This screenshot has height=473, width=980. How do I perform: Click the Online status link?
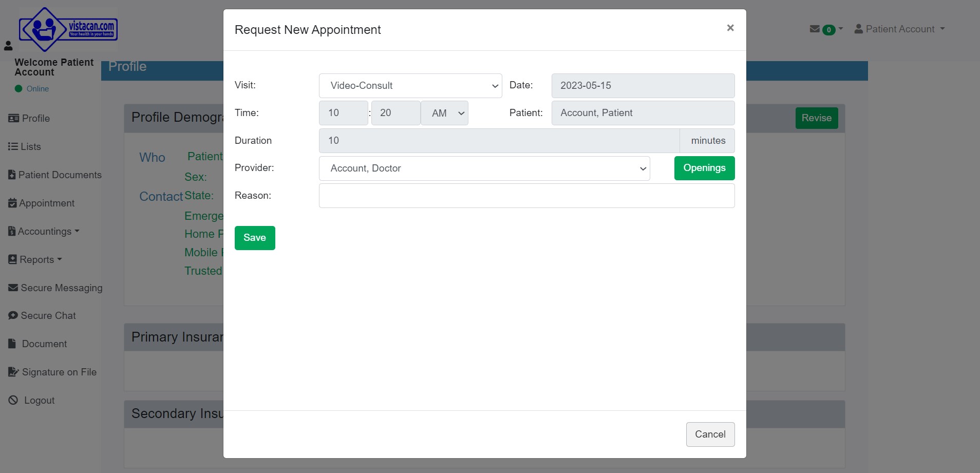[37, 88]
